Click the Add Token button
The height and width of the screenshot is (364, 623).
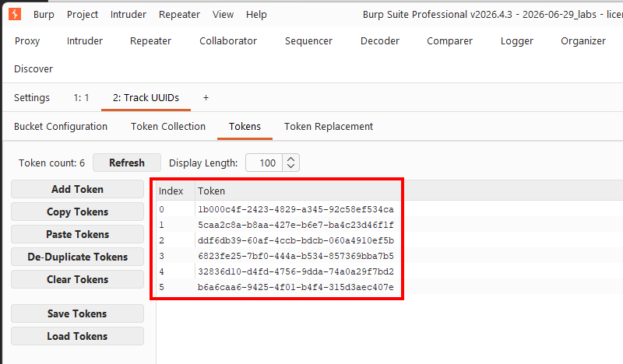coord(77,189)
